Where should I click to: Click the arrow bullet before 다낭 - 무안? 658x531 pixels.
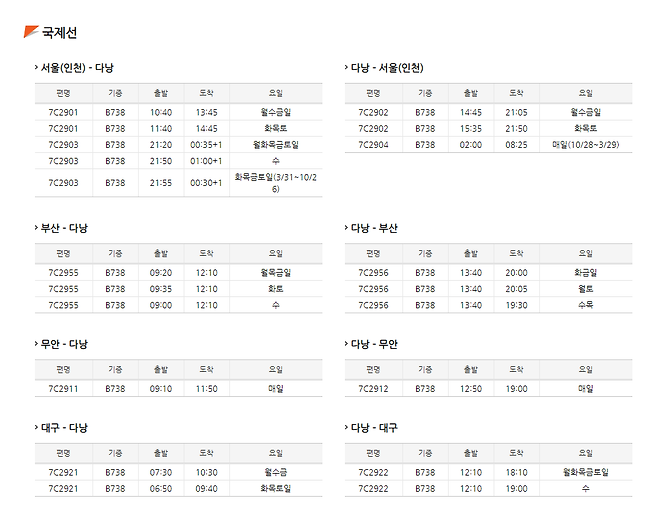tap(346, 344)
